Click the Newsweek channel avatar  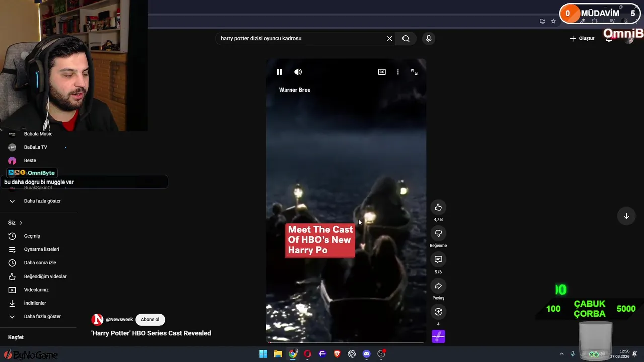[97, 319]
